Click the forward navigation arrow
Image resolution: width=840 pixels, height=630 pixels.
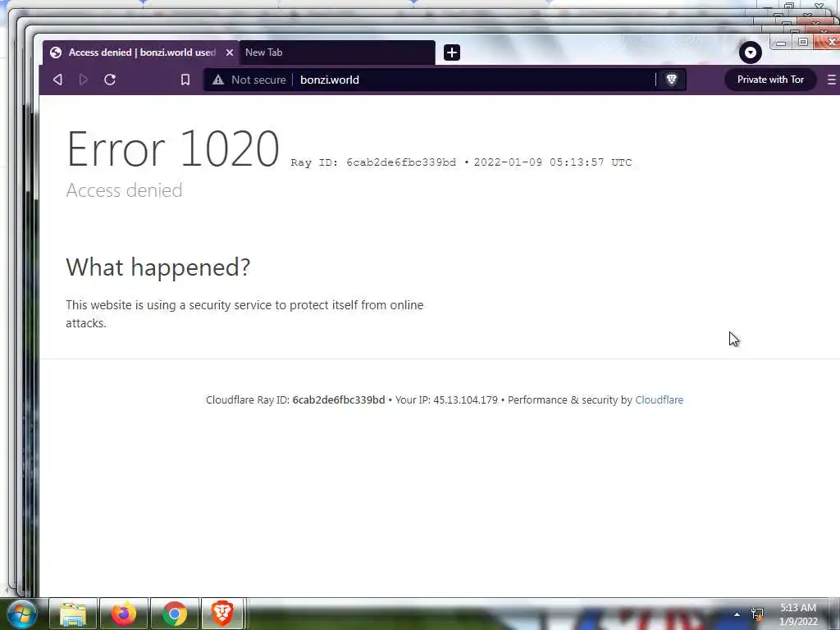(x=84, y=80)
